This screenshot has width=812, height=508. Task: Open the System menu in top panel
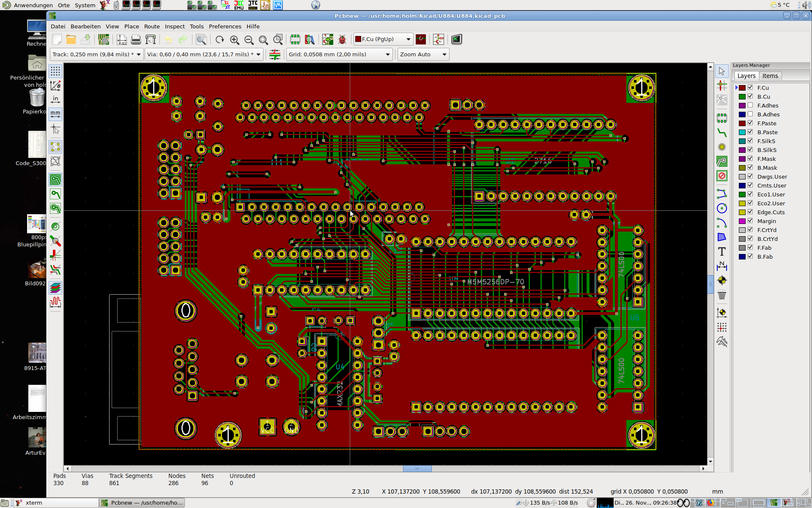85,5
